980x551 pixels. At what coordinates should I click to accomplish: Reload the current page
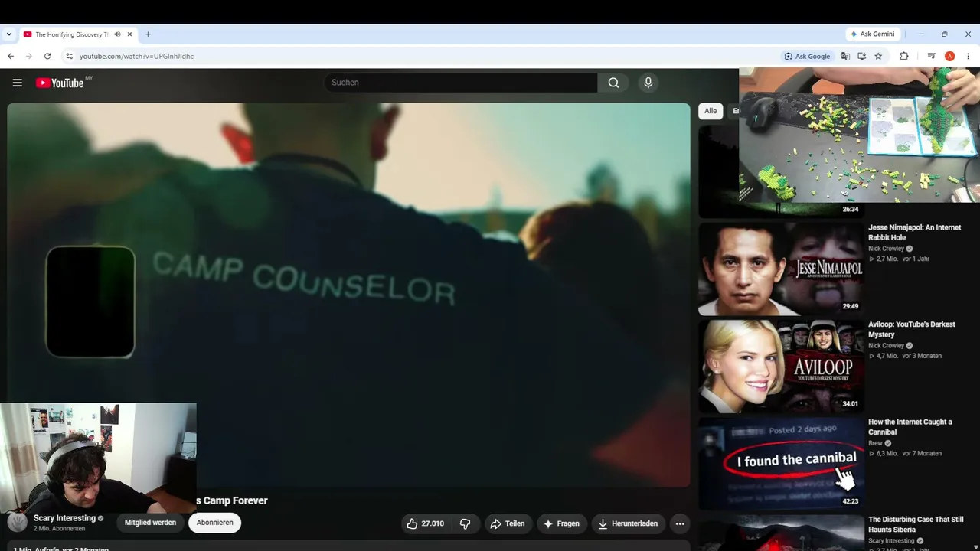tap(47, 56)
